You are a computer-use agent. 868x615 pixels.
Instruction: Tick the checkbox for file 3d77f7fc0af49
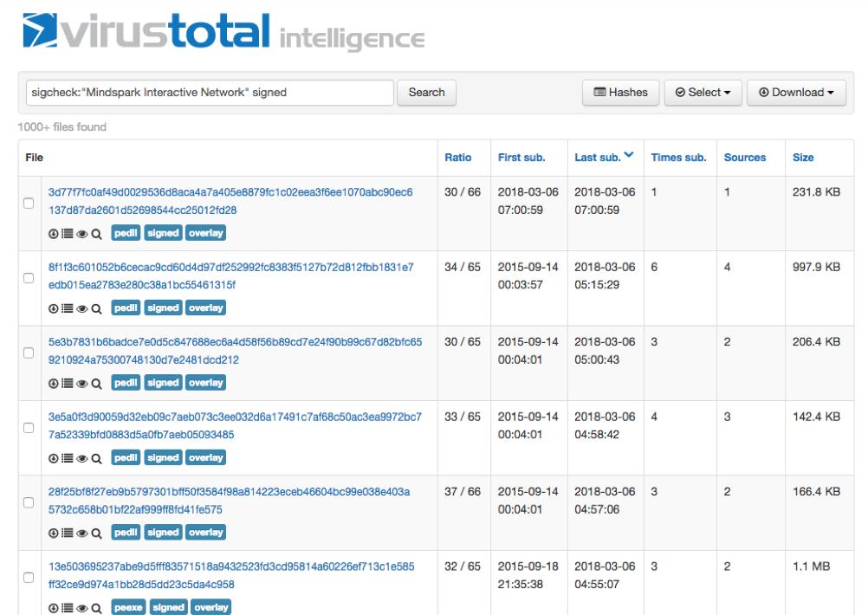point(29,204)
